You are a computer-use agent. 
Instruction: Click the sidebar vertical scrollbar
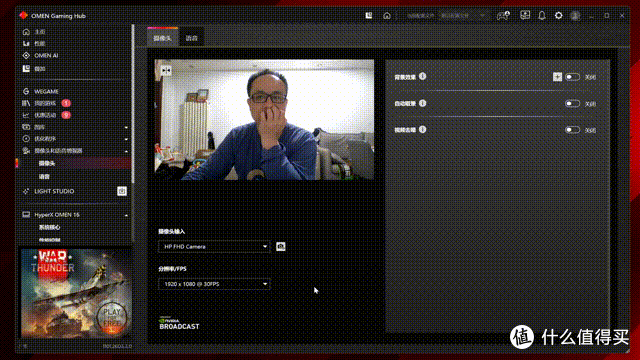pos(133,104)
